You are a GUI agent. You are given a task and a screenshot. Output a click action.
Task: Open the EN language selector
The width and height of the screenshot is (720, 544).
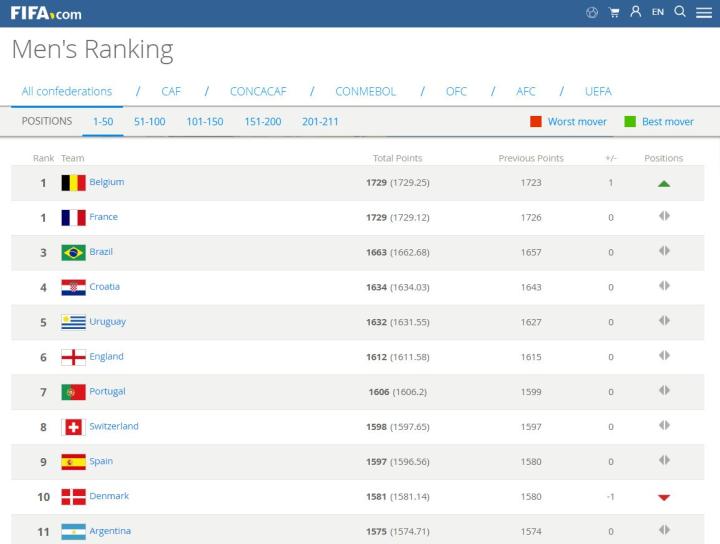point(657,13)
